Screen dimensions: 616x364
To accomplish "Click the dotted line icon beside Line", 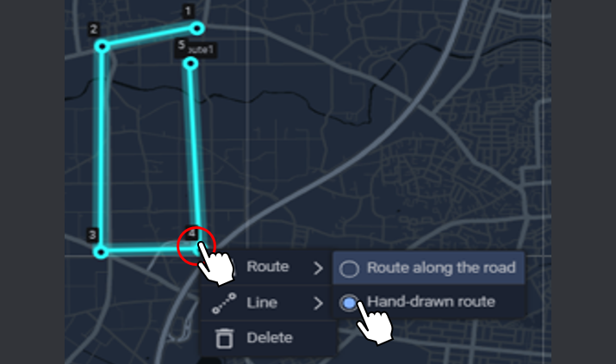I will coord(224,303).
